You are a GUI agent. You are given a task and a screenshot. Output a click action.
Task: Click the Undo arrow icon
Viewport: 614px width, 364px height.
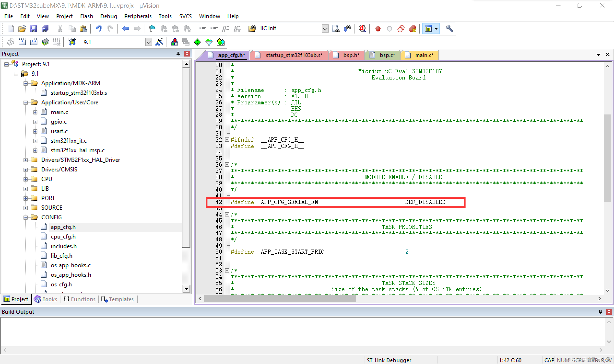point(99,29)
